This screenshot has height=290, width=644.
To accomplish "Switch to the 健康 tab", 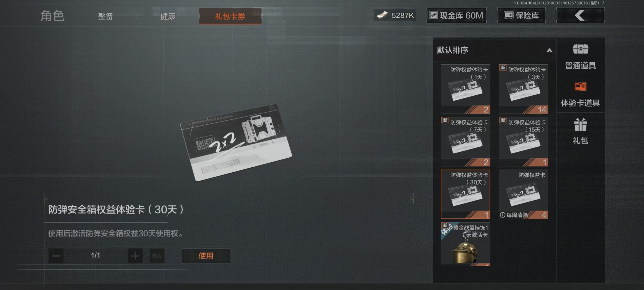I will pyautogui.click(x=168, y=16).
